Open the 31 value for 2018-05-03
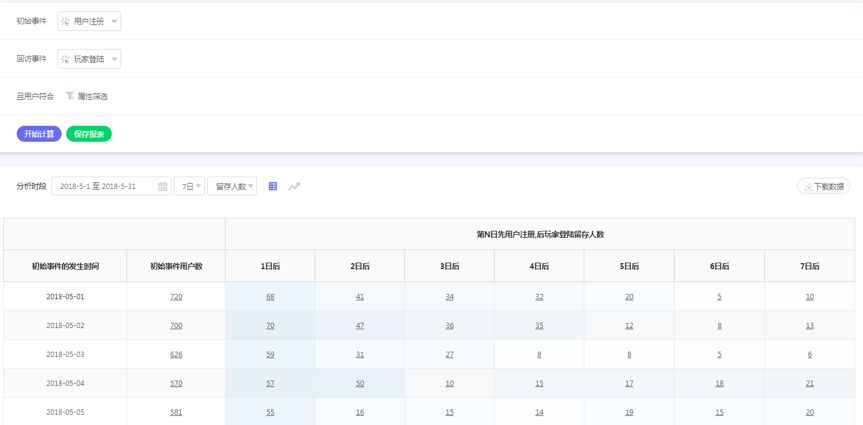This screenshot has width=863, height=425. [360, 354]
